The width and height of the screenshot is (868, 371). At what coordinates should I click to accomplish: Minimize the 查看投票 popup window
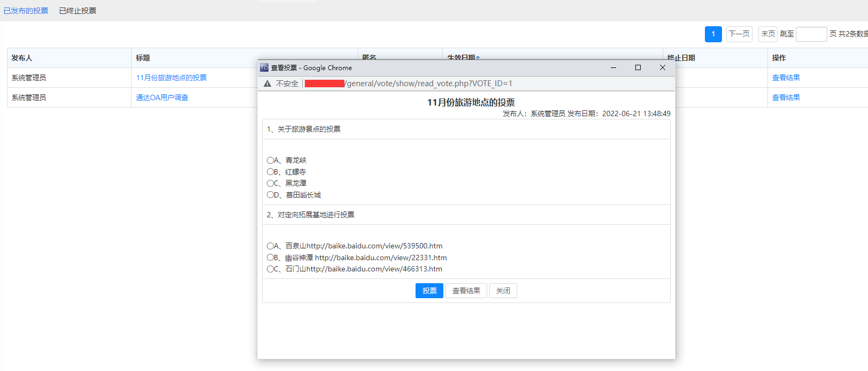click(613, 67)
